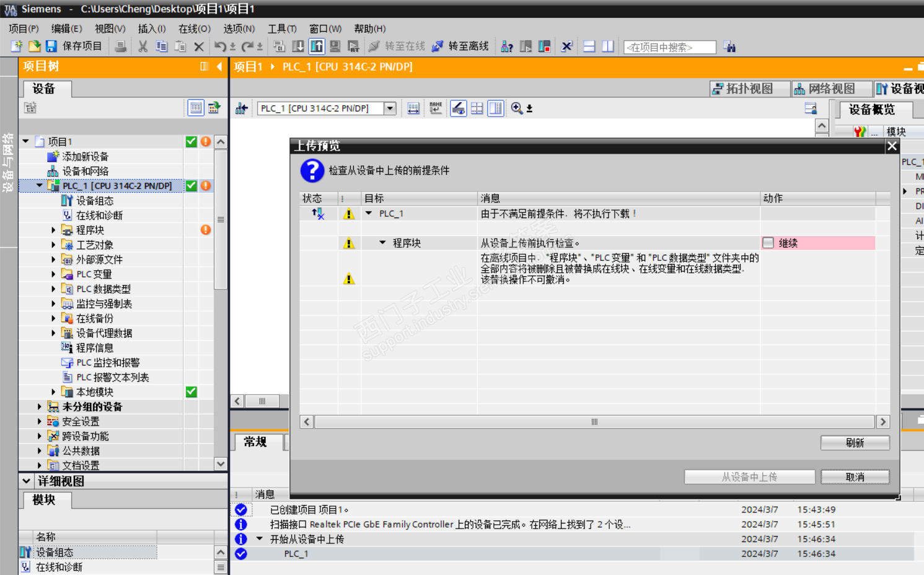
Task: Click the 转至在线 go online button
Action: tap(397, 46)
